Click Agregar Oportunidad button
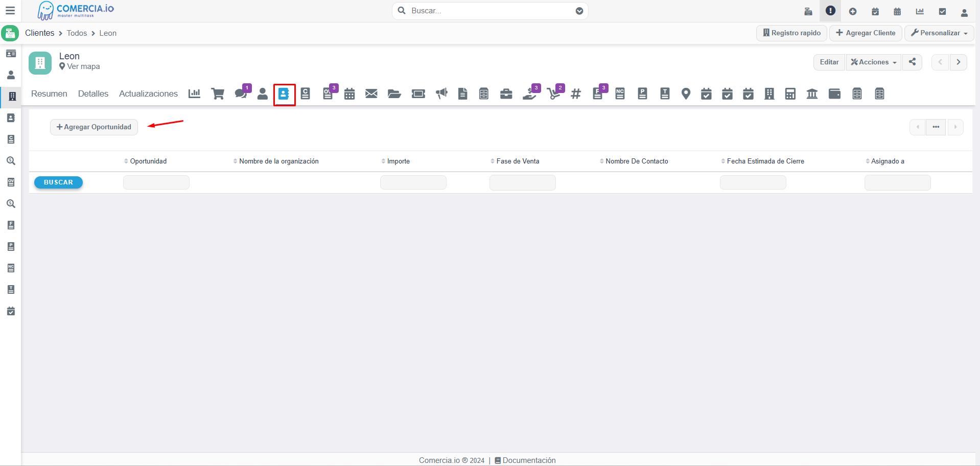The image size is (980, 466). 94,127
